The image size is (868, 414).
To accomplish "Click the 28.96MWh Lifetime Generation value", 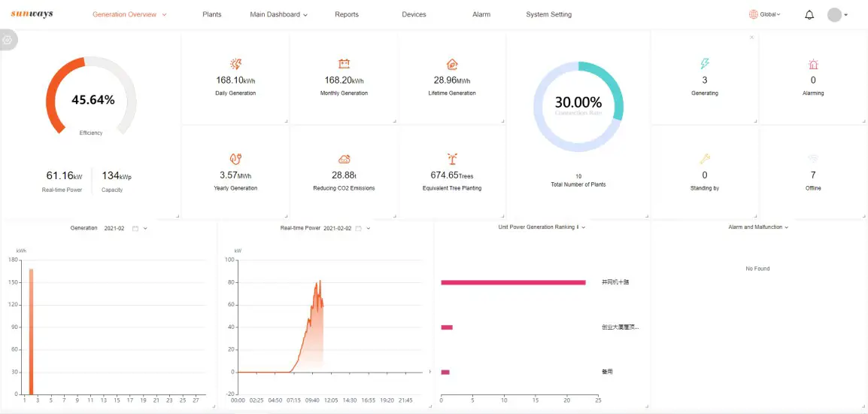I will coord(452,81).
